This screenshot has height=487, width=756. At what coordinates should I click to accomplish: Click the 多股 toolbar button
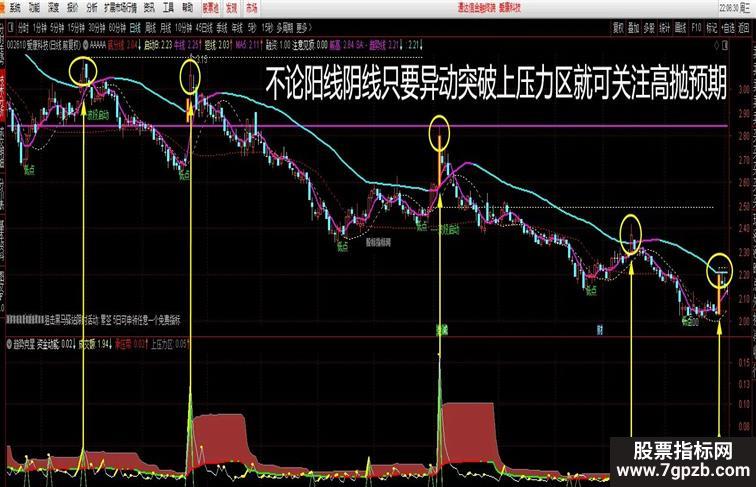tap(649, 28)
